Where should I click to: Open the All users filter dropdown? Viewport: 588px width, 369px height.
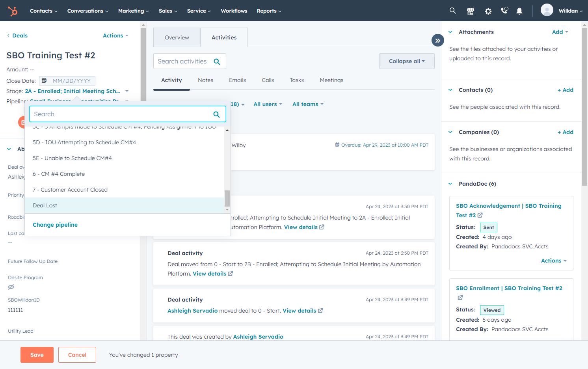[x=268, y=104]
